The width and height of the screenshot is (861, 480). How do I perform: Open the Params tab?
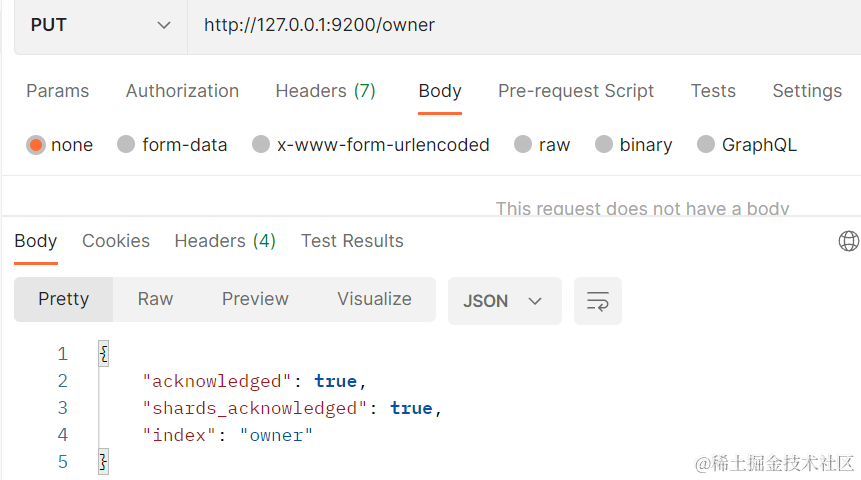point(58,91)
